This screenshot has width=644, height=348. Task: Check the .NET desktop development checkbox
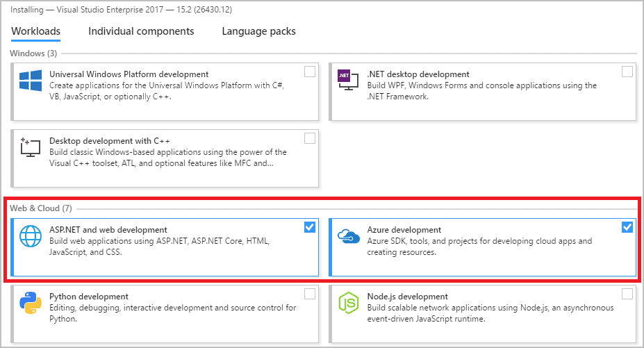627,72
